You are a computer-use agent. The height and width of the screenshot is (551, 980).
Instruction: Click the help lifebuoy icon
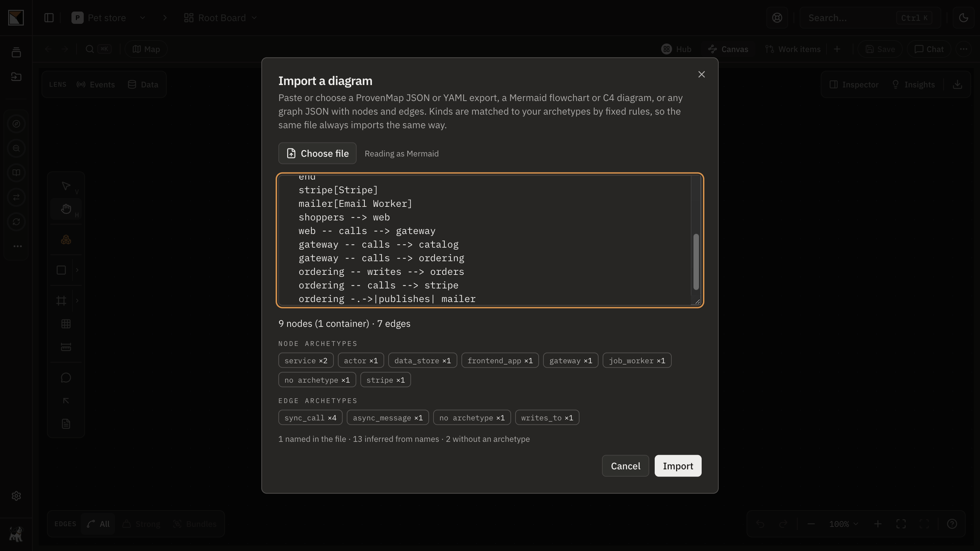(x=777, y=18)
